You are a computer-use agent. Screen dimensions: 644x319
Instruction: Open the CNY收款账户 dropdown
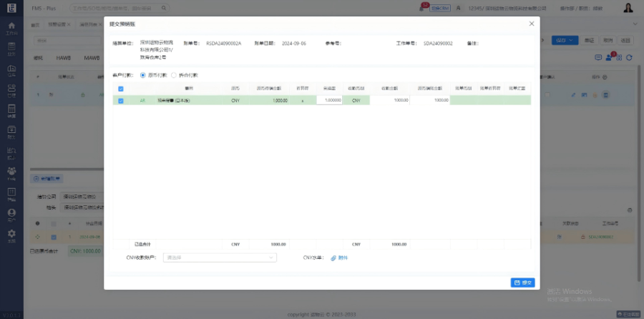tap(220, 257)
